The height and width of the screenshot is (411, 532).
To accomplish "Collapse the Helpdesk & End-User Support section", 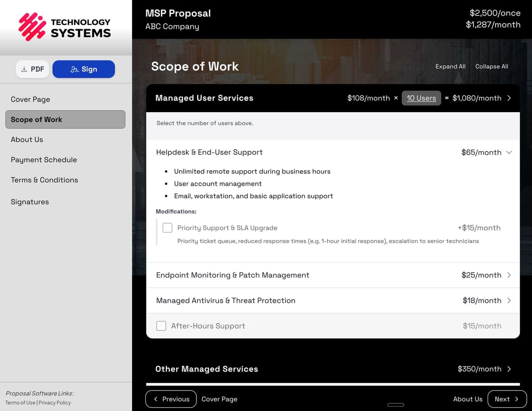I will (509, 152).
